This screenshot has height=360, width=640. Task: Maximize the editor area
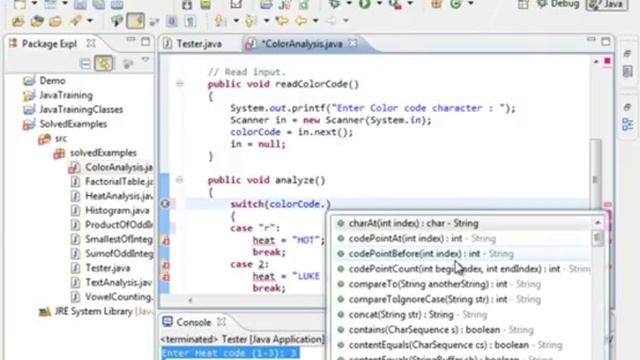coord(606,42)
